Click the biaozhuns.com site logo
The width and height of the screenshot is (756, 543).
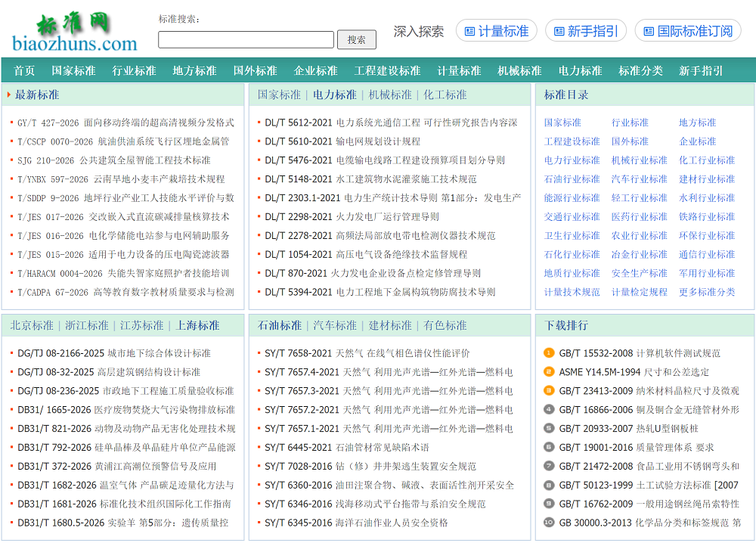(74, 33)
